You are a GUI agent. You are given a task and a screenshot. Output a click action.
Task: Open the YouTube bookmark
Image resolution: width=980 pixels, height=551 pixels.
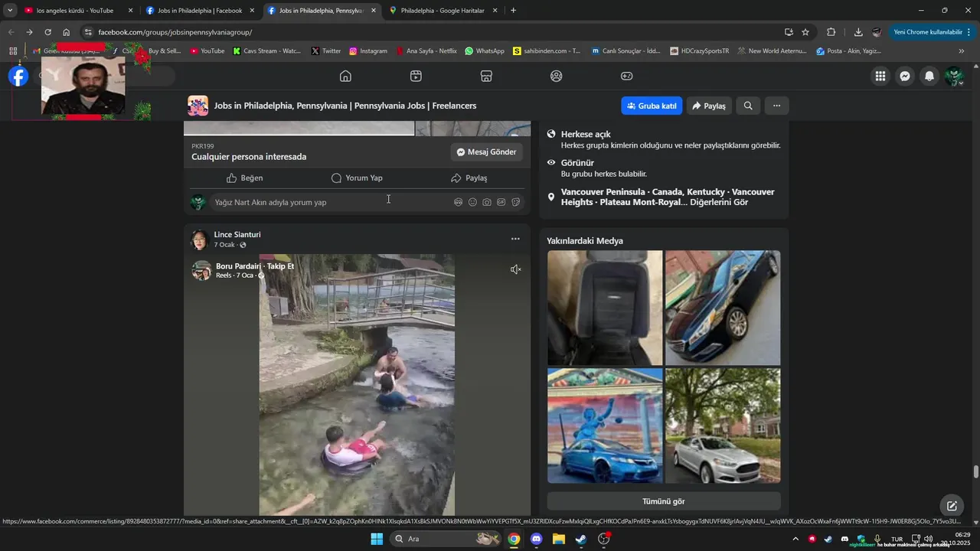[207, 51]
